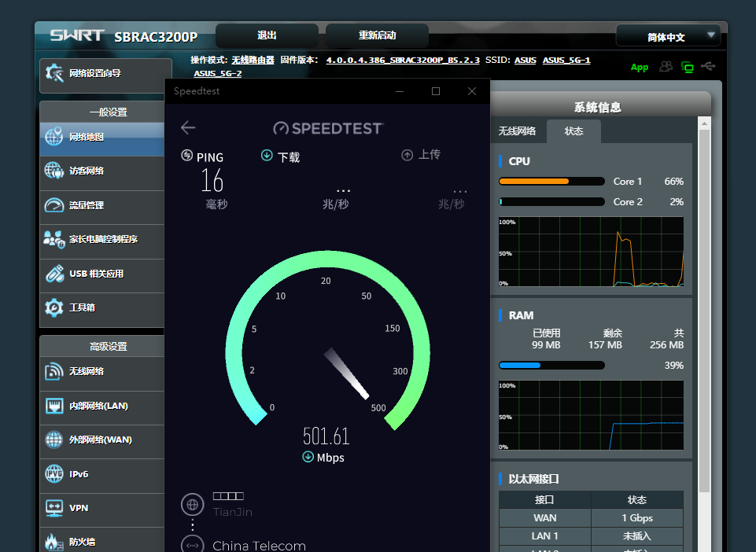The height and width of the screenshot is (552, 756).
Task: Click the Speedtest back arrow icon
Action: [x=187, y=127]
